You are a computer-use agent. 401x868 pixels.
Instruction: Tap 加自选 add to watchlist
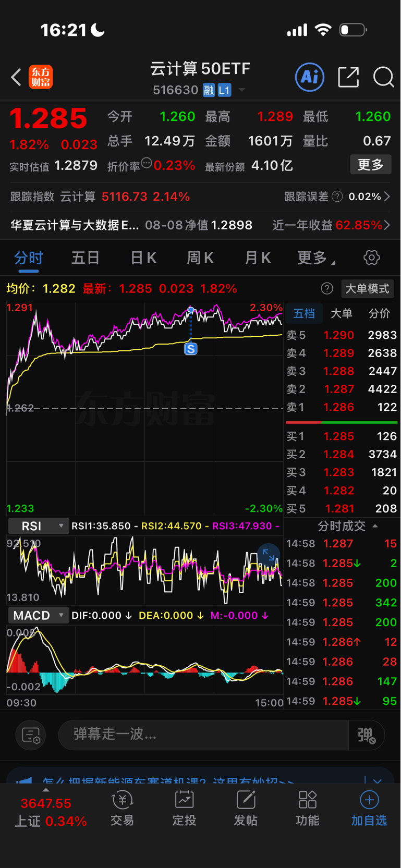click(369, 809)
